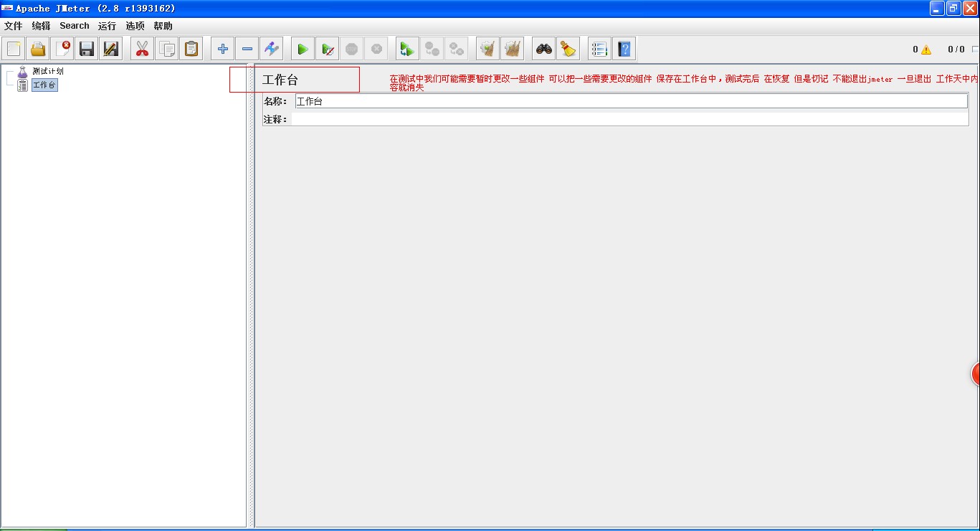Click the Reset search broom icon
Image resolution: width=980 pixels, height=531 pixels.
(x=569, y=49)
